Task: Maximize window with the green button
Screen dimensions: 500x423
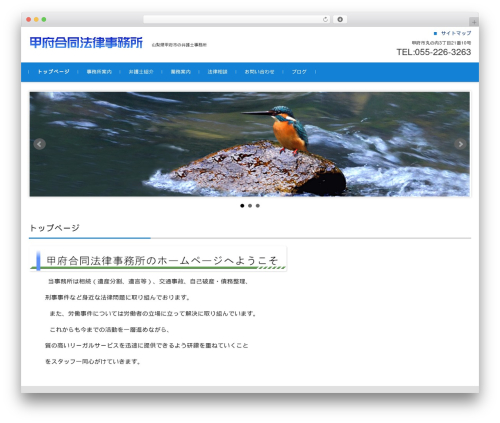Action: pos(44,19)
